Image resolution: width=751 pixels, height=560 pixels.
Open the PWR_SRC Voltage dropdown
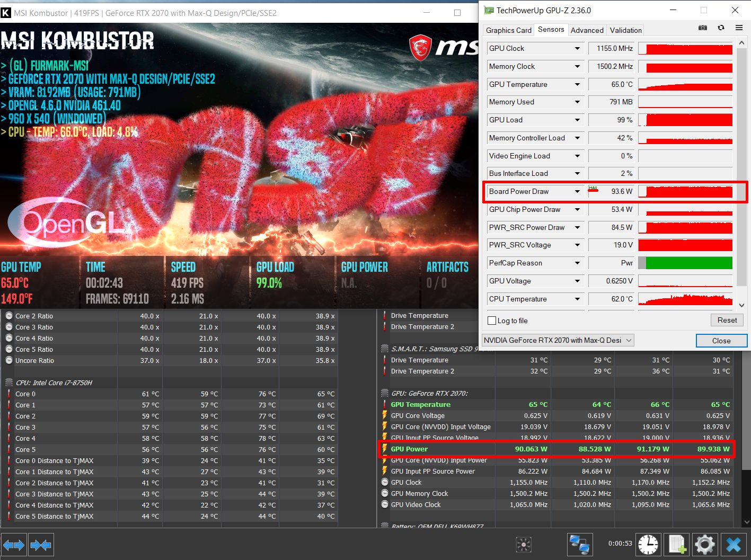coord(577,245)
